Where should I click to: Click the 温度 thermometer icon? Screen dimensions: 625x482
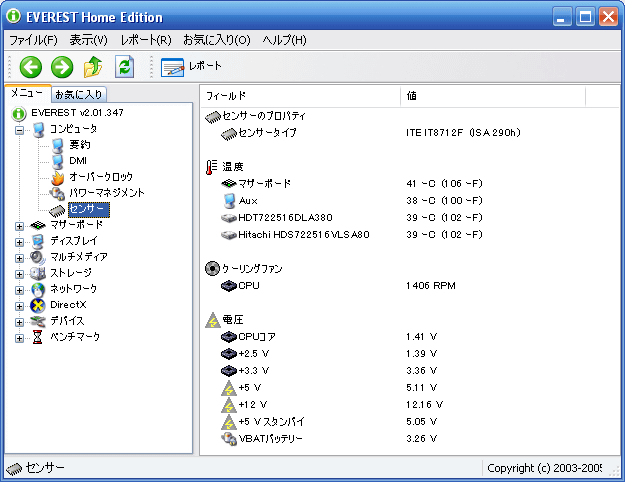coord(212,167)
